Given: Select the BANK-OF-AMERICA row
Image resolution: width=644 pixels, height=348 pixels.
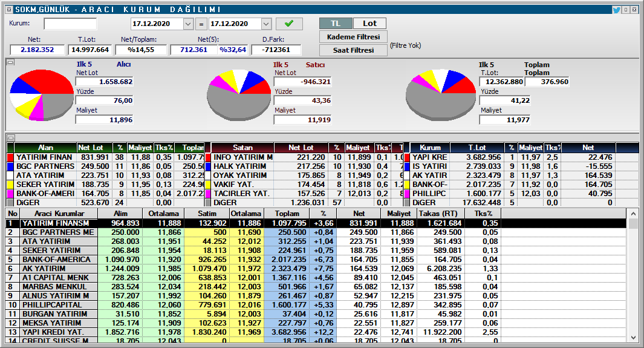Looking at the screenshot, I should (316, 259).
